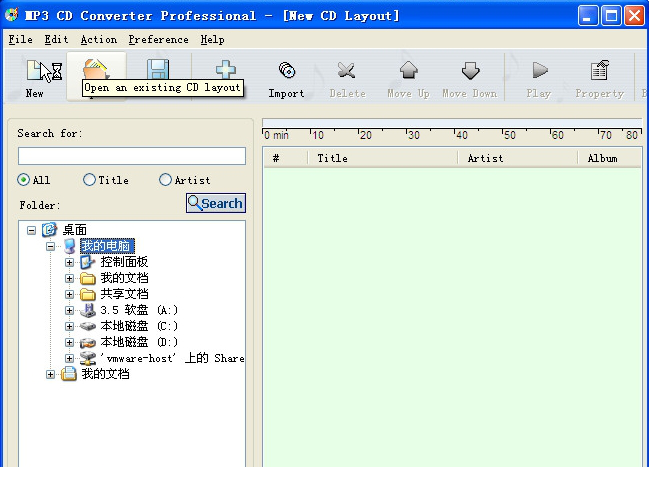
Task: Expand the 本地磁盘 (C:) node
Action: pyautogui.click(x=70, y=327)
